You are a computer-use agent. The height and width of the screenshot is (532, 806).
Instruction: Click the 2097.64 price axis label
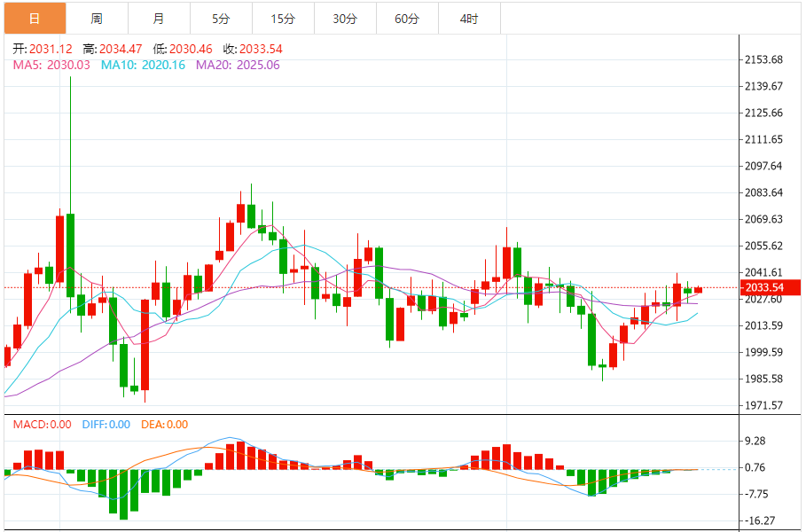[x=763, y=166]
